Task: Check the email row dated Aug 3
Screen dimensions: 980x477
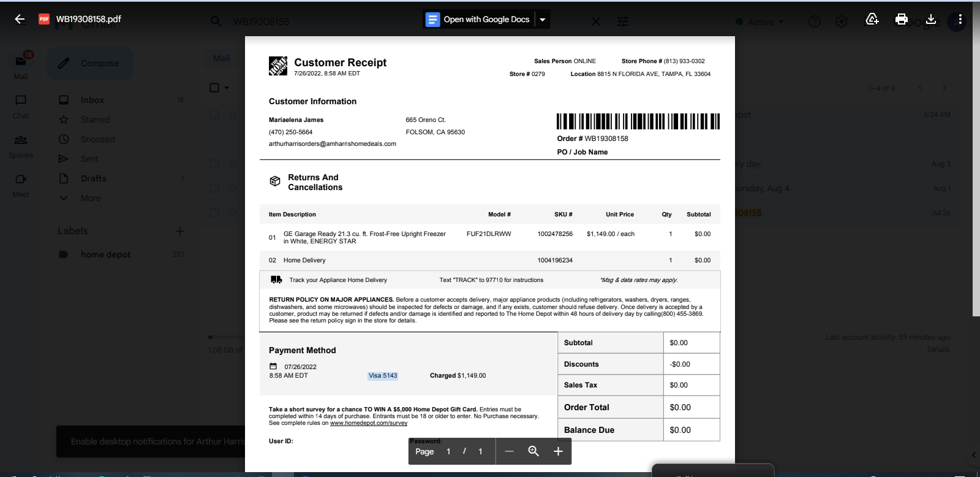Action: tap(214, 164)
